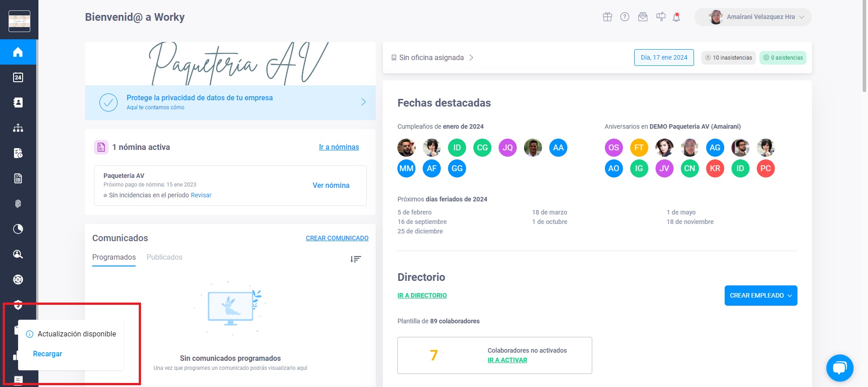The image size is (868, 387).
Task: Open the Amairani Velazquez Hra user menu
Action: [753, 17]
